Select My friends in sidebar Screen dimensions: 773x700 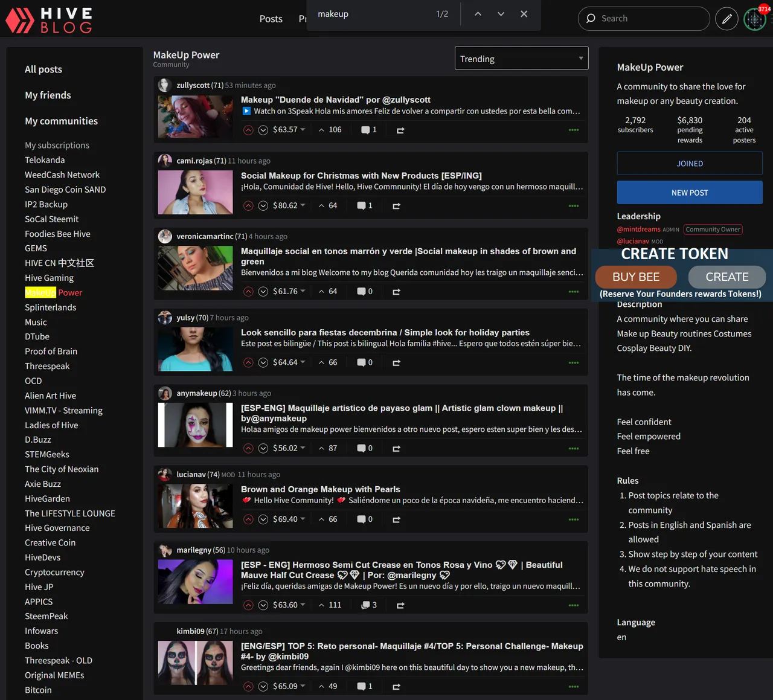pyautogui.click(x=48, y=95)
